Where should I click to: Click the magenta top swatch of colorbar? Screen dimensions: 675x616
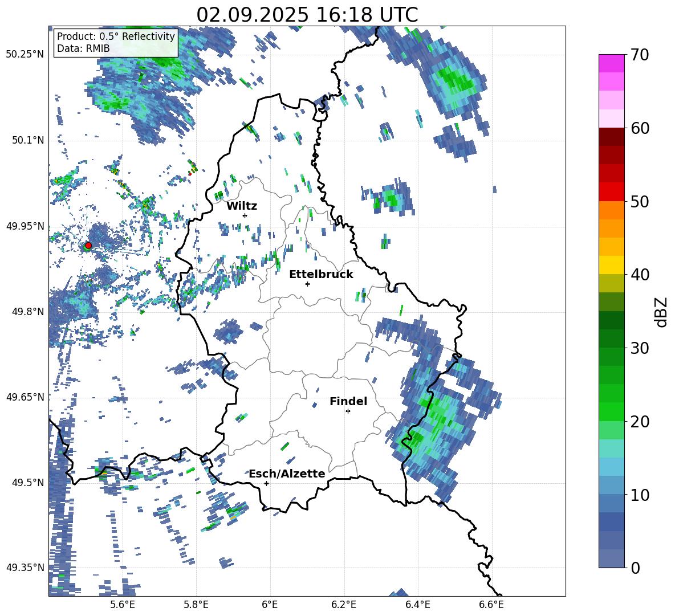click(611, 64)
